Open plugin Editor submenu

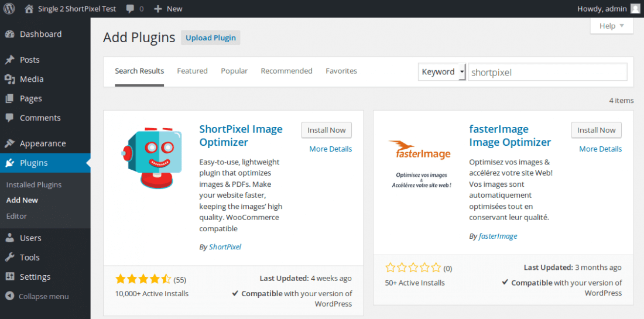coord(16,216)
